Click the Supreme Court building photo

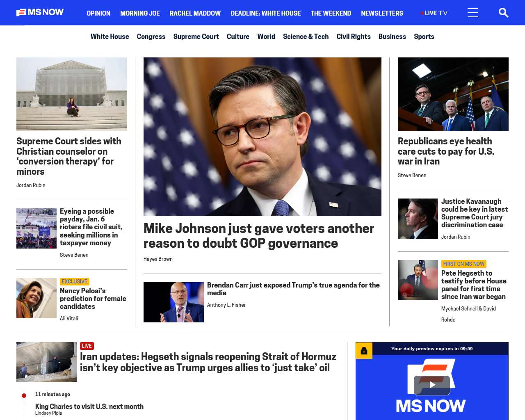click(72, 94)
